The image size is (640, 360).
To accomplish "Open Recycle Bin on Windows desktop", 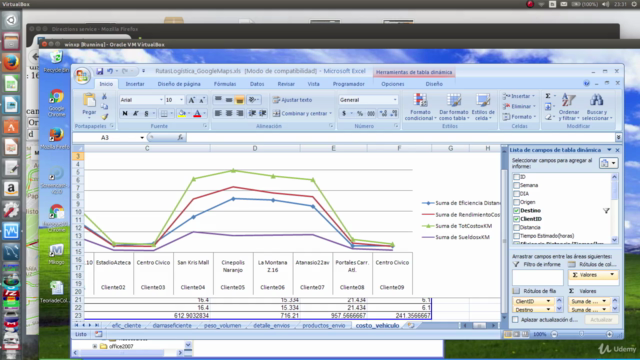I will tap(56, 62).
